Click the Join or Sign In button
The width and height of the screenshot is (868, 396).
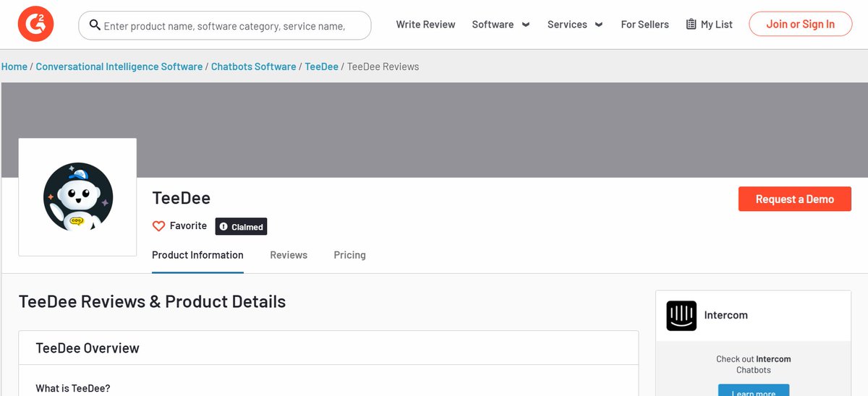800,24
